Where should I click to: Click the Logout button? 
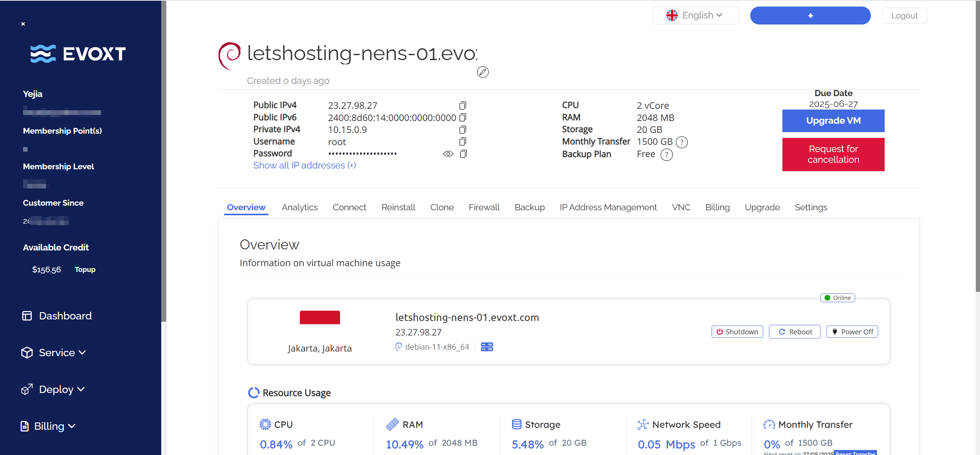[905, 16]
